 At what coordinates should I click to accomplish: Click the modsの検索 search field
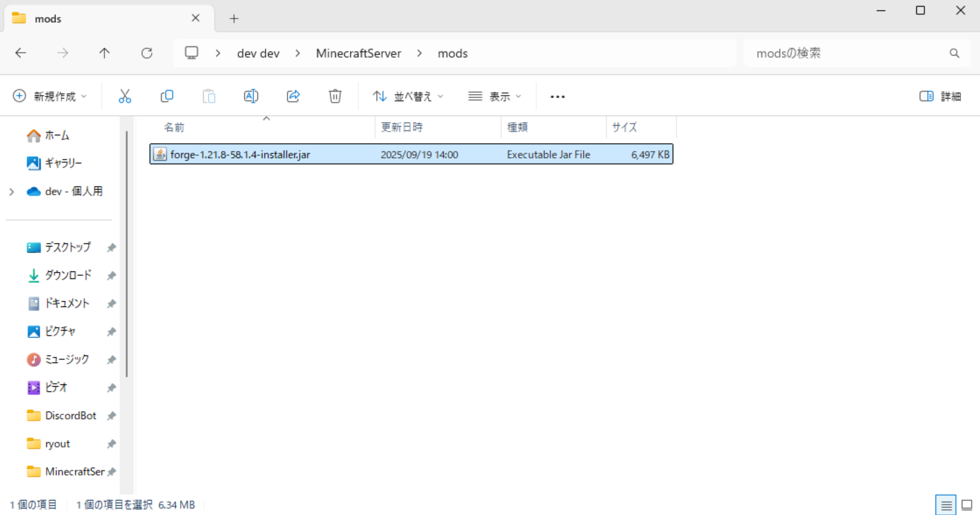[847, 53]
